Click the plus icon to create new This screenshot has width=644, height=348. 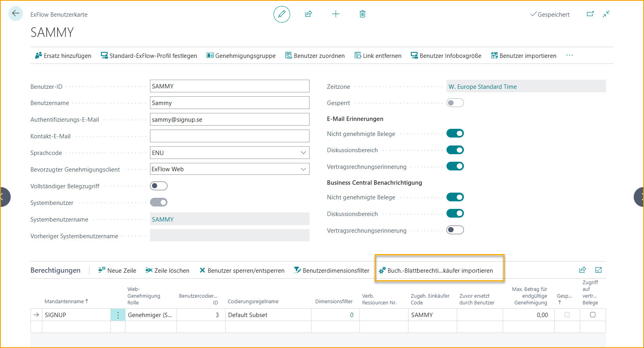[x=336, y=14]
